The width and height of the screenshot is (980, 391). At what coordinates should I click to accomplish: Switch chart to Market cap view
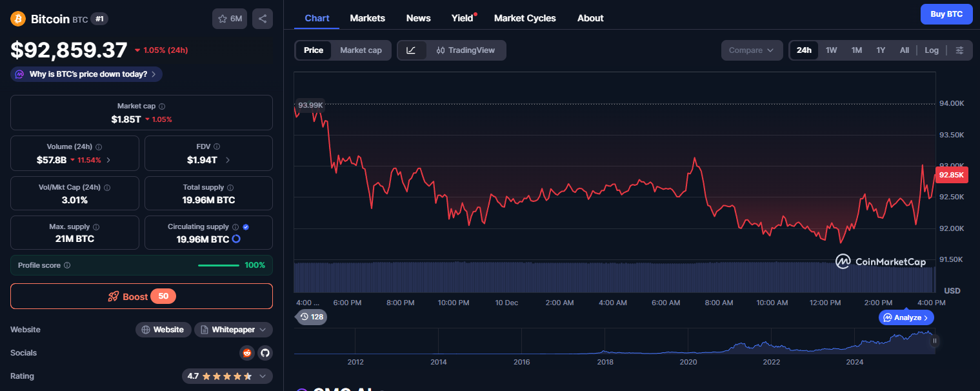coord(361,50)
